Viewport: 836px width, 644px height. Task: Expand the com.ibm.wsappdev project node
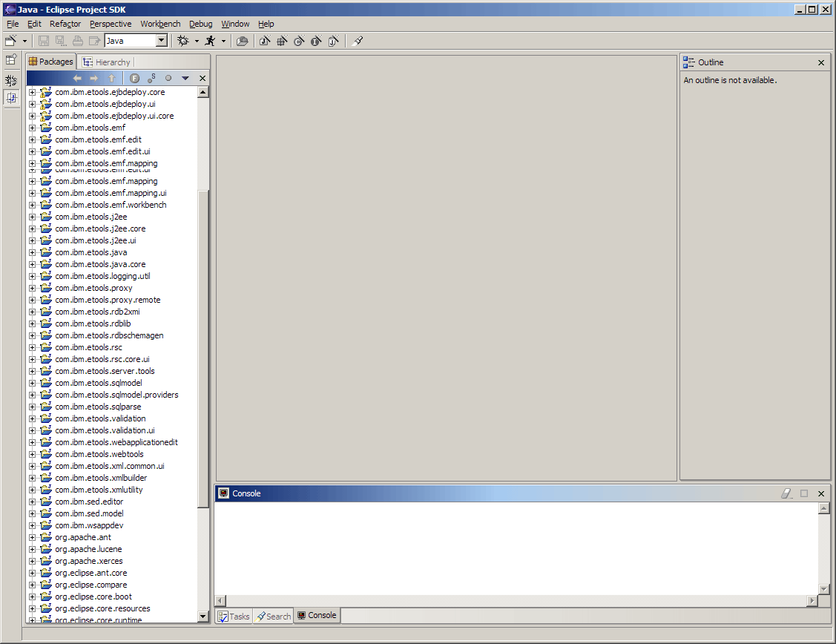pyautogui.click(x=33, y=525)
